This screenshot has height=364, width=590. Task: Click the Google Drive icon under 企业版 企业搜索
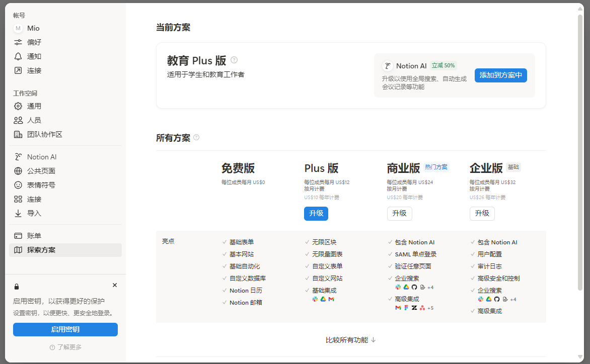pos(489,299)
